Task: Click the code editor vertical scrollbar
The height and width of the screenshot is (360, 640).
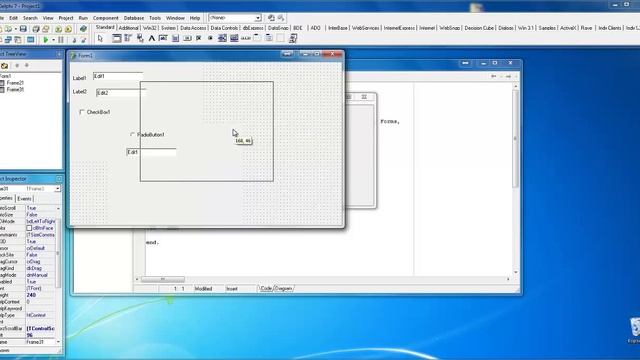Action: pyautogui.click(x=516, y=179)
